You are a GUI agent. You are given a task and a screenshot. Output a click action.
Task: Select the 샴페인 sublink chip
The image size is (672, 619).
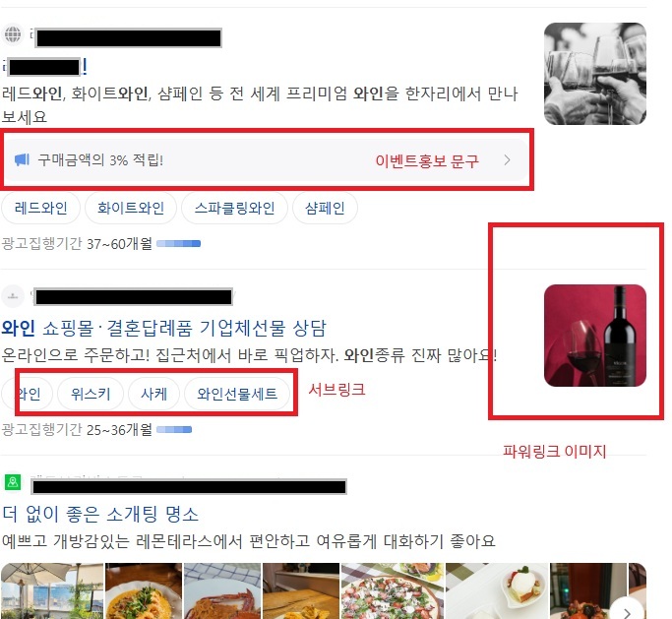(325, 209)
